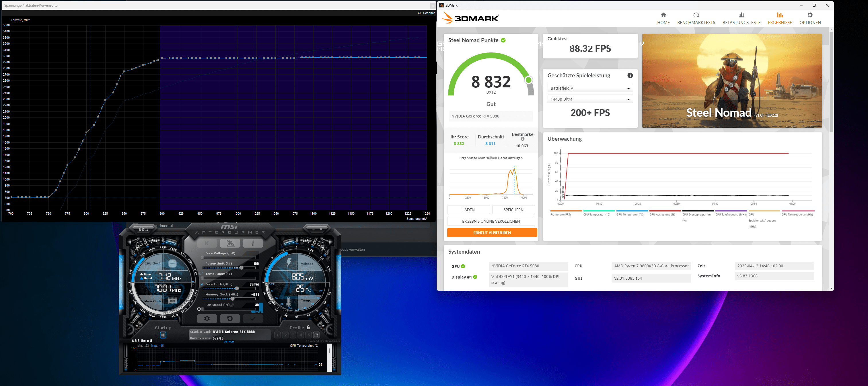Click Memory Clock value +931 field
The height and width of the screenshot is (386, 868).
(x=255, y=295)
